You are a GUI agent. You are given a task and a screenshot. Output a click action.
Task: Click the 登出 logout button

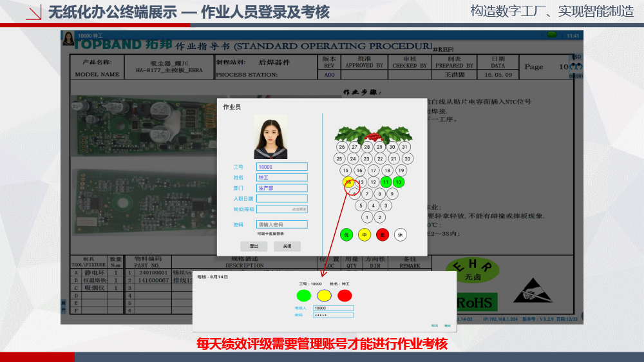pyautogui.click(x=254, y=246)
